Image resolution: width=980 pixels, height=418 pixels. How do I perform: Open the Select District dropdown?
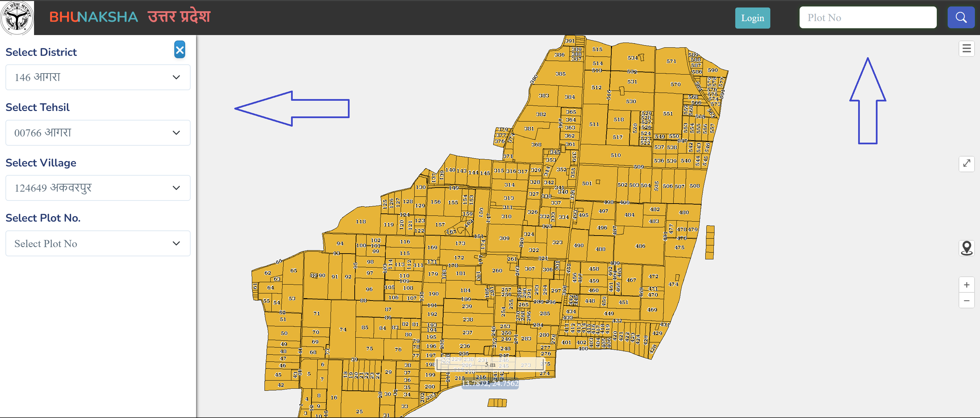click(98, 77)
